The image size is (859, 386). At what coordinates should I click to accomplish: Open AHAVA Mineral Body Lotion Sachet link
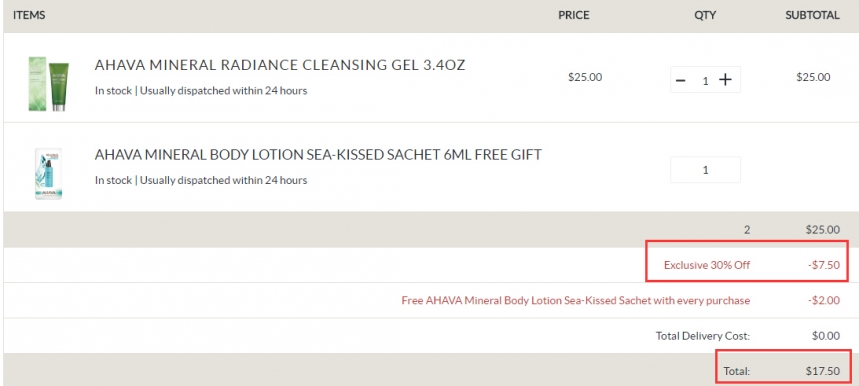[318, 155]
